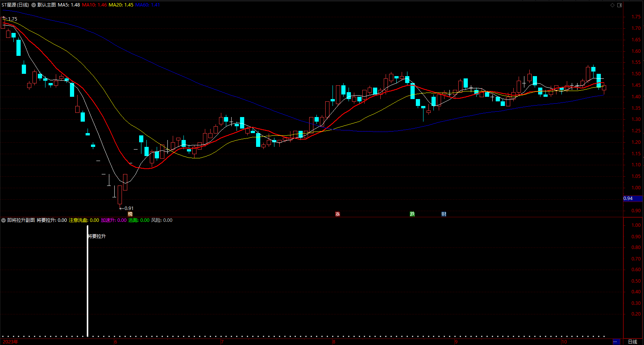Image resolution: width=644 pixels, height=345 pixels.
Task: Click the month 8 label on date axis
Action: pos(334,342)
